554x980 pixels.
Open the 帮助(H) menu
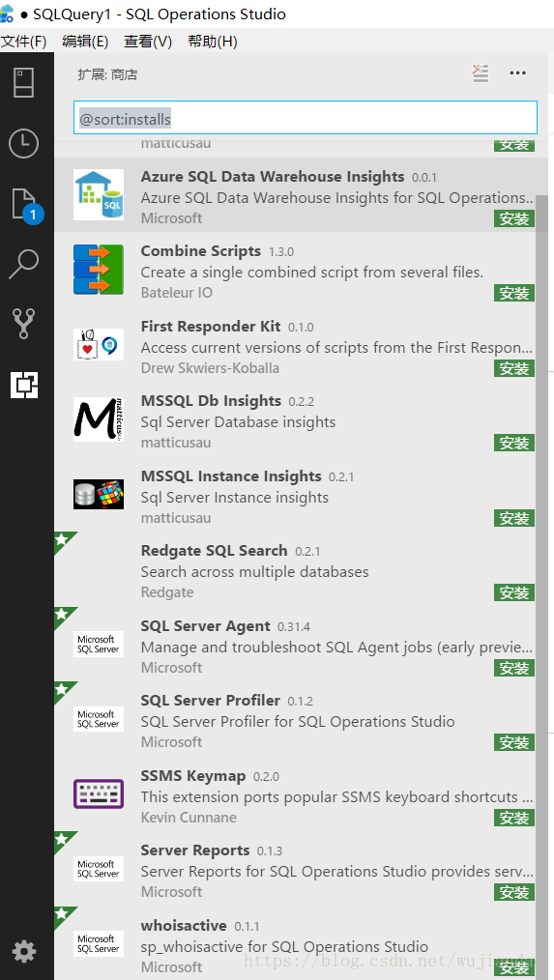coord(213,42)
